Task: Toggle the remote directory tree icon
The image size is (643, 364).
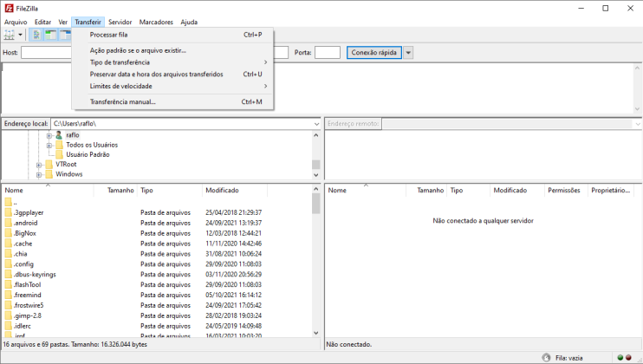Action: point(65,35)
